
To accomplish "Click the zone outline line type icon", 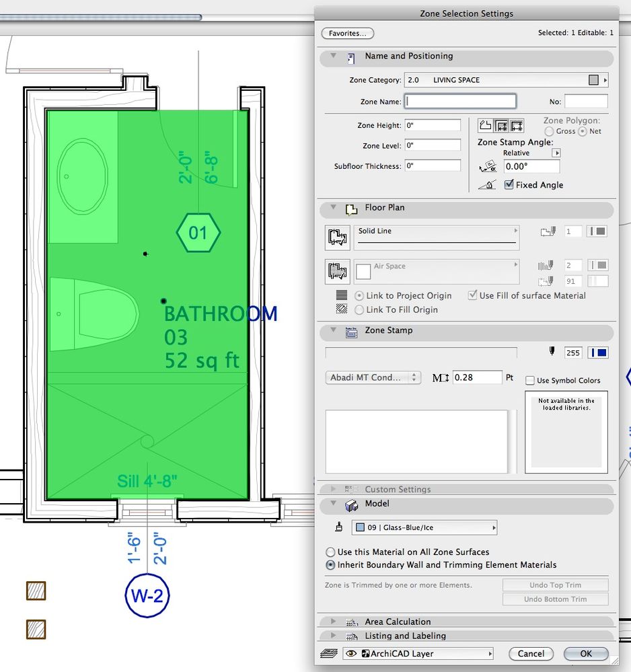I will (338, 237).
